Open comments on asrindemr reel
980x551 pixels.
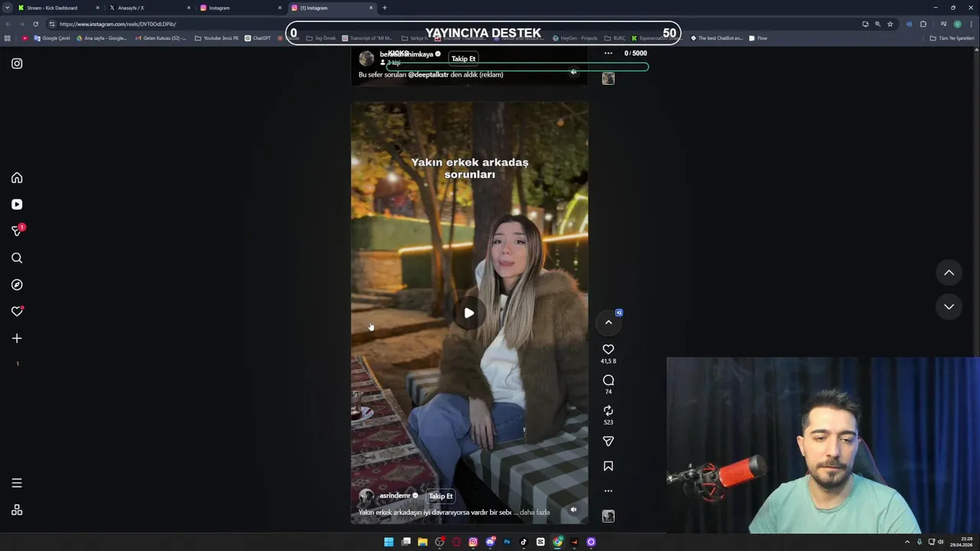coord(608,380)
